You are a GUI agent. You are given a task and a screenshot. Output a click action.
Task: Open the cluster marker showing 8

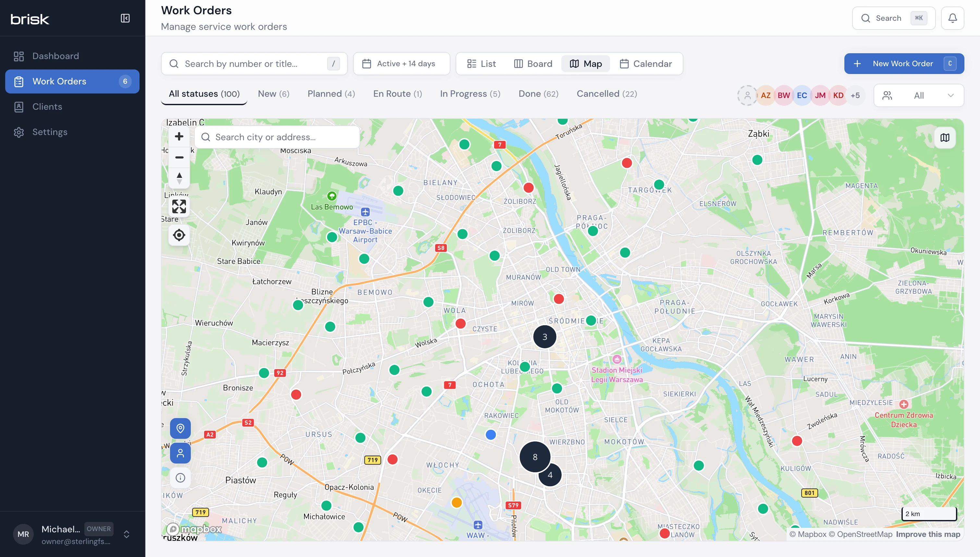535,457
